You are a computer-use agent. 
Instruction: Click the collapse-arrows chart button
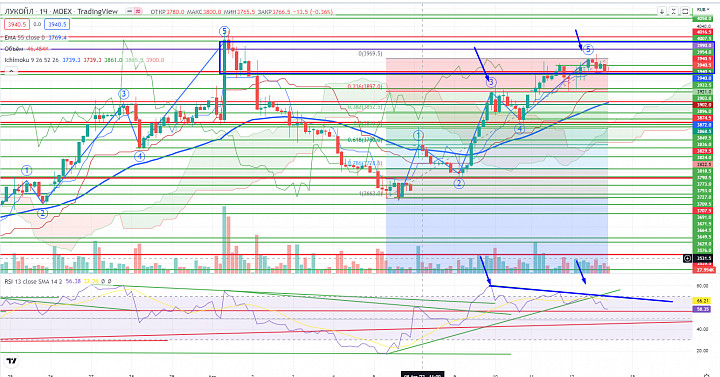coord(673,11)
